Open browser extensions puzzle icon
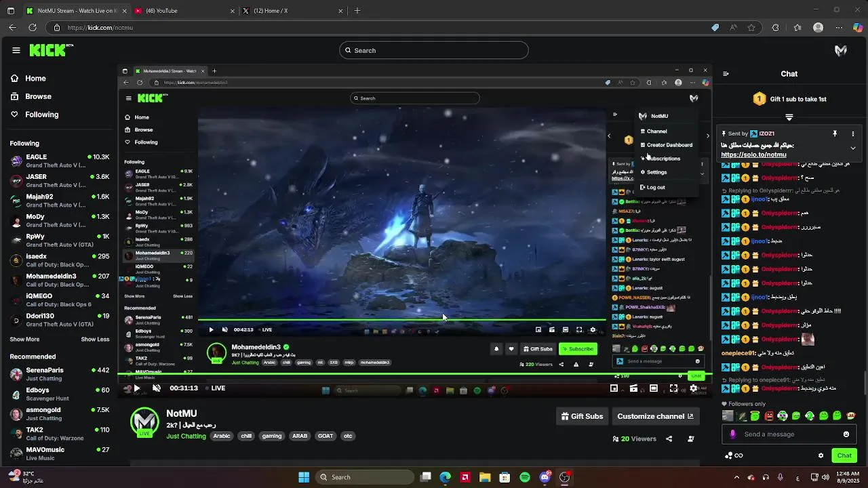 click(x=776, y=28)
